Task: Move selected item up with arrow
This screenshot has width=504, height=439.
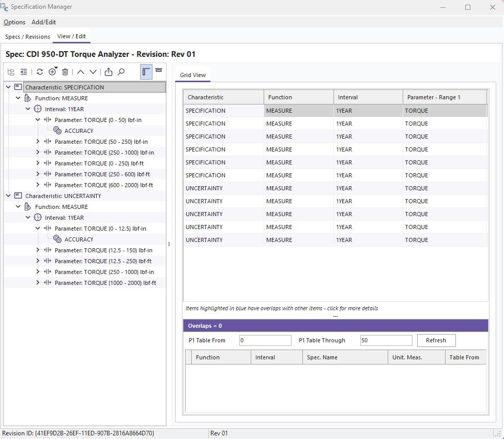Action: tap(81, 72)
